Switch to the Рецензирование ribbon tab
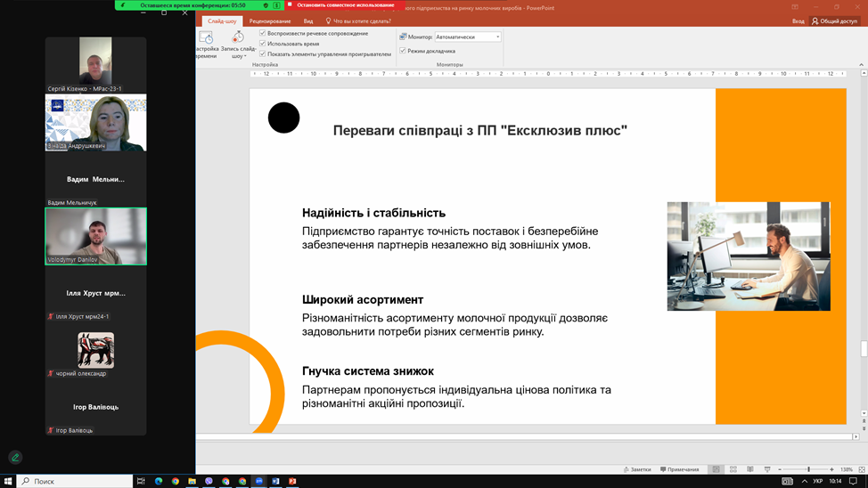Screen dimensions: 868x488 270,21
